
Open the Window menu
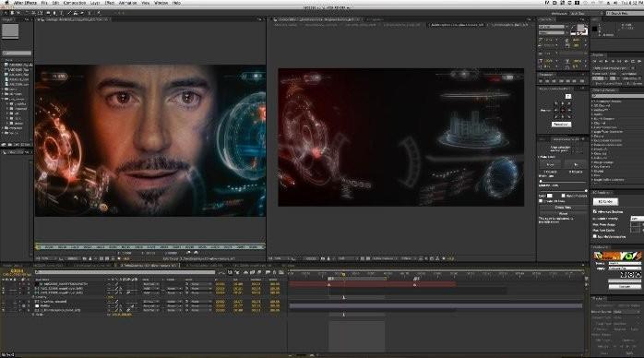click(161, 3)
